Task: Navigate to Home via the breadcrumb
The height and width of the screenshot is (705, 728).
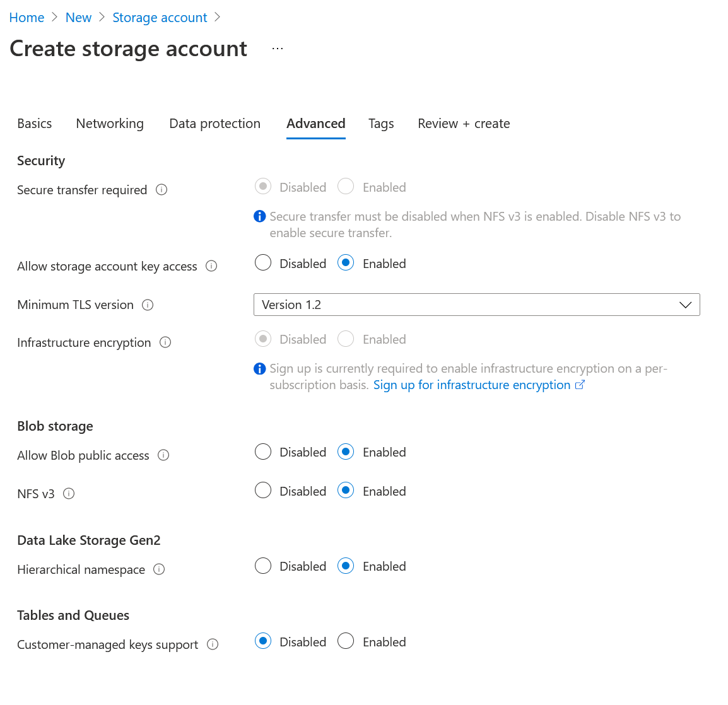Action: pyautogui.click(x=26, y=17)
